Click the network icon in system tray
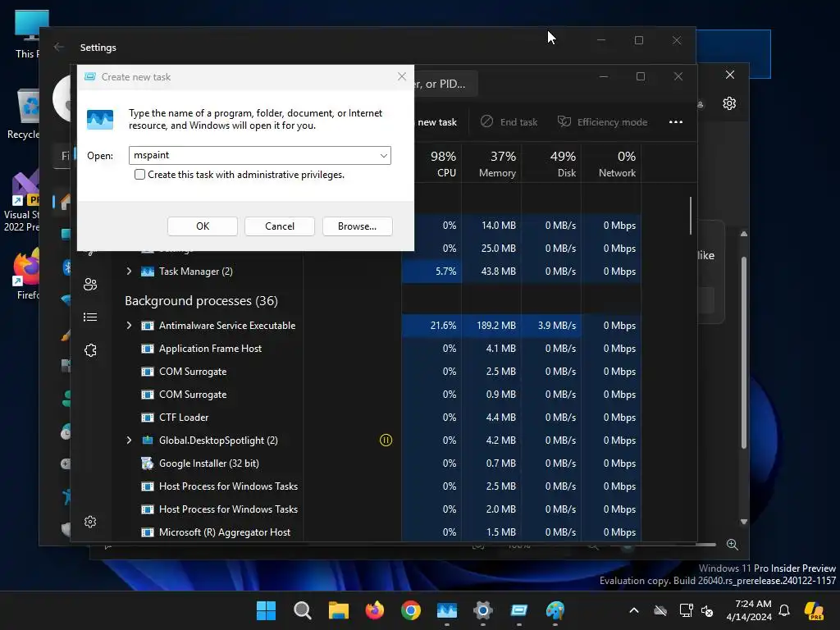The height and width of the screenshot is (630, 840). click(686, 610)
